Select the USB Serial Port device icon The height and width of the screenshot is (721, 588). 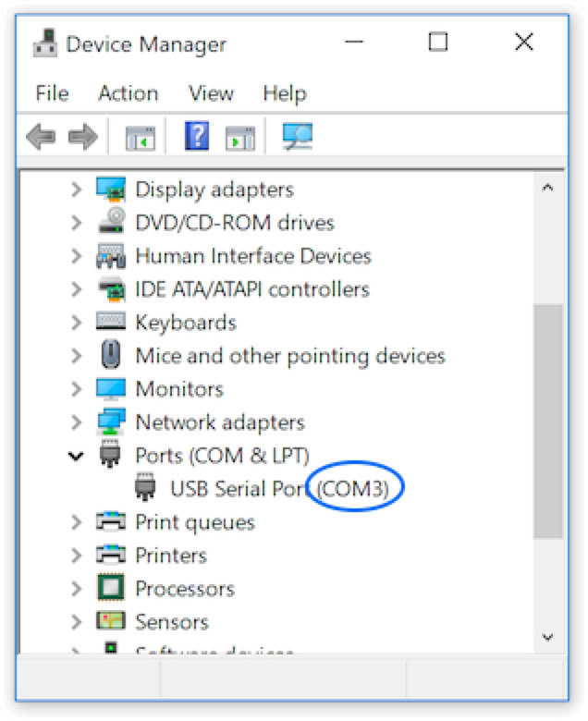(x=145, y=489)
